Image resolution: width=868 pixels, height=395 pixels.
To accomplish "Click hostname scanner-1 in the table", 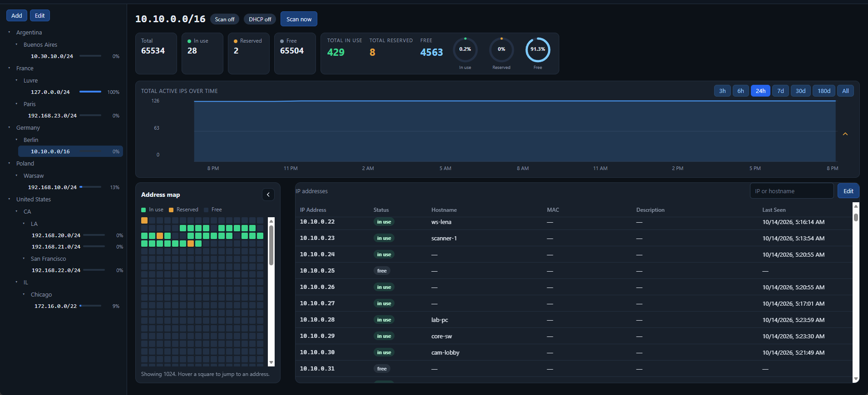I will [x=444, y=238].
